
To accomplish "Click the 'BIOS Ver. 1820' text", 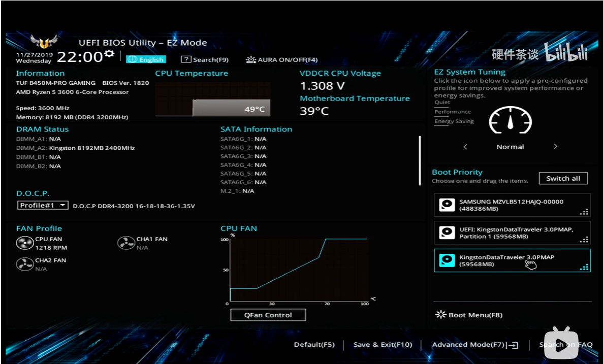I will click(125, 83).
